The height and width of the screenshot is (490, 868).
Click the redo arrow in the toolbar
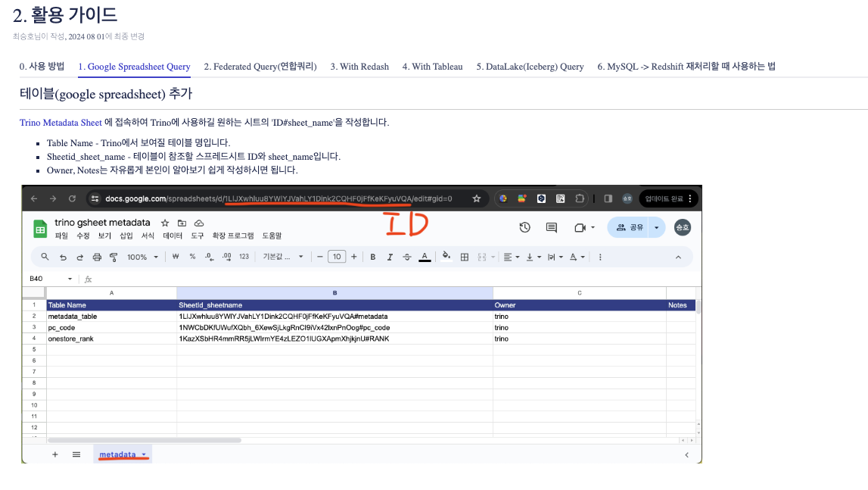point(79,257)
